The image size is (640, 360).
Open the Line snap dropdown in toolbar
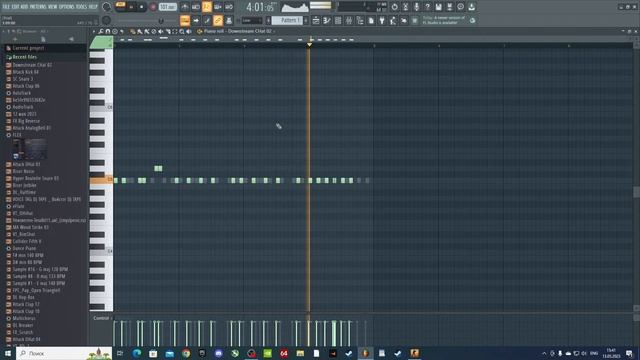(x=252, y=20)
